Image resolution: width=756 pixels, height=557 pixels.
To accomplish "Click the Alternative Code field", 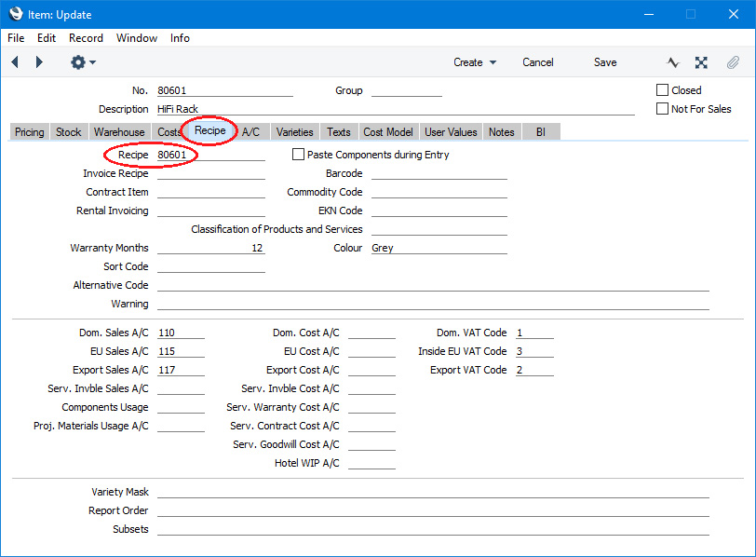I will (433, 285).
